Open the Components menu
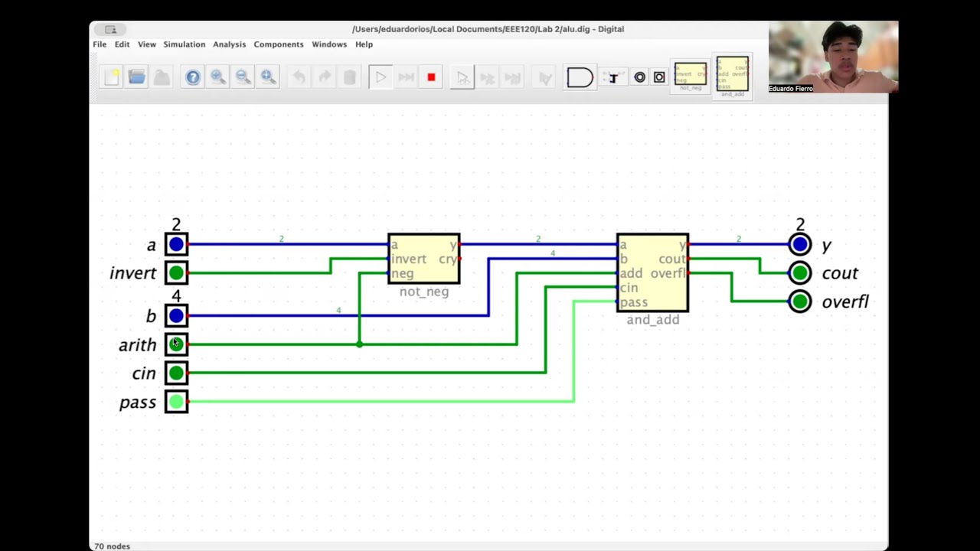The height and width of the screenshot is (551, 980). (279, 44)
